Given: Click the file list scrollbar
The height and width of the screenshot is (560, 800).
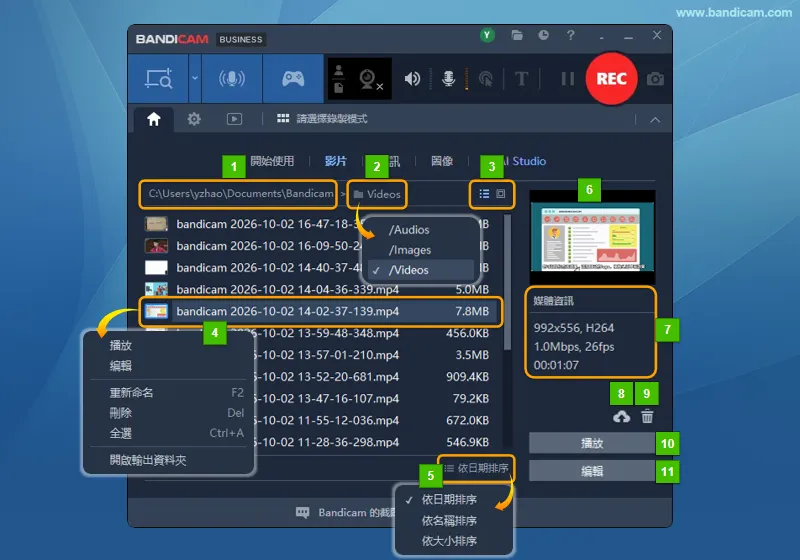Looking at the screenshot, I should pyautogui.click(x=507, y=282).
